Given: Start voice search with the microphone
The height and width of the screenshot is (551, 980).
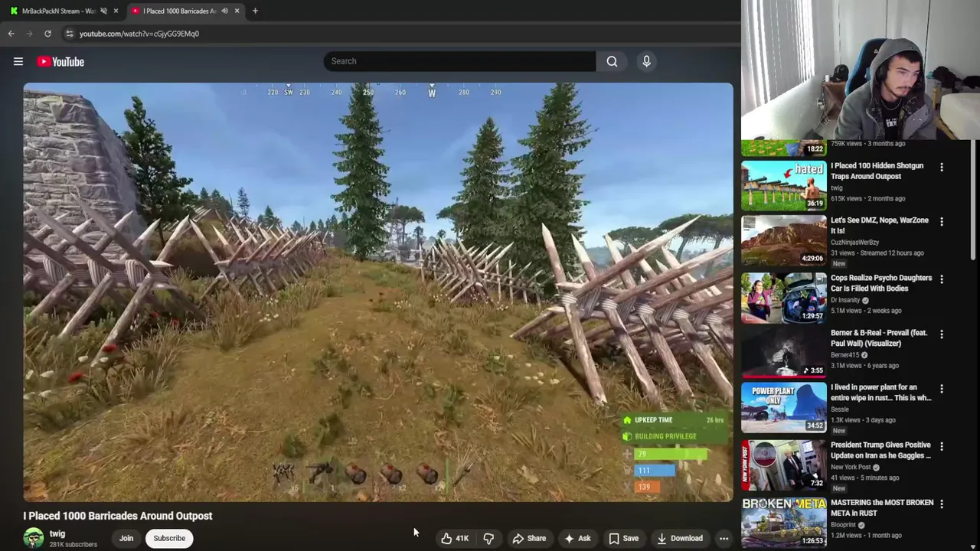Looking at the screenshot, I should (646, 61).
